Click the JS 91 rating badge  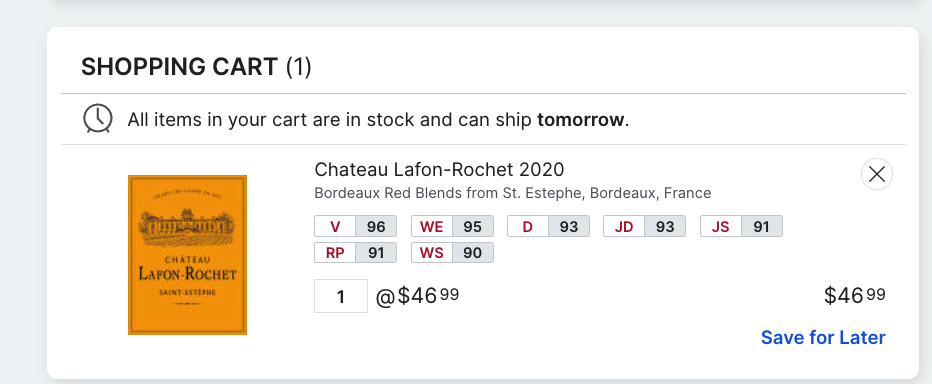click(741, 226)
